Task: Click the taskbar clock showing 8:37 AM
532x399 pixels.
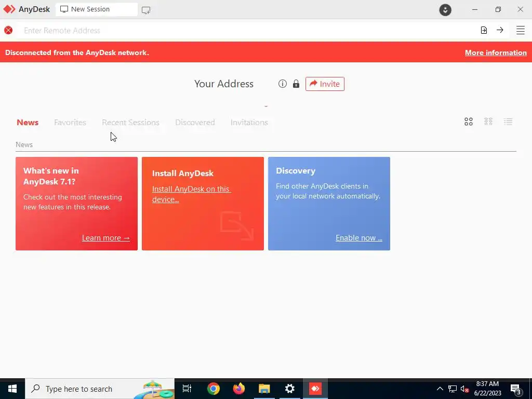Action: click(x=487, y=389)
